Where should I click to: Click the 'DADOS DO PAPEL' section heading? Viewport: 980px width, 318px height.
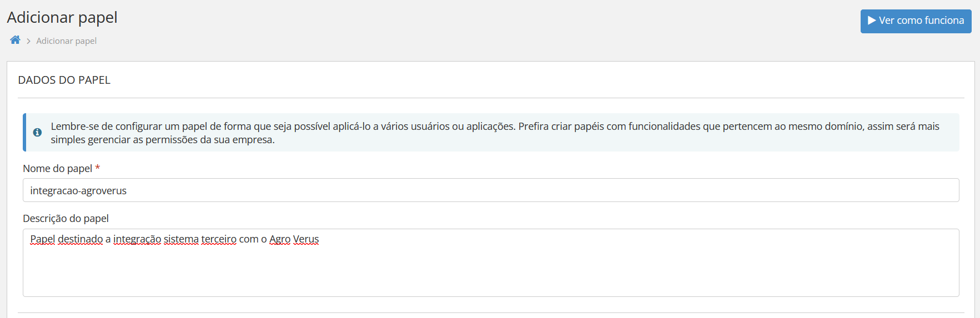click(x=64, y=80)
